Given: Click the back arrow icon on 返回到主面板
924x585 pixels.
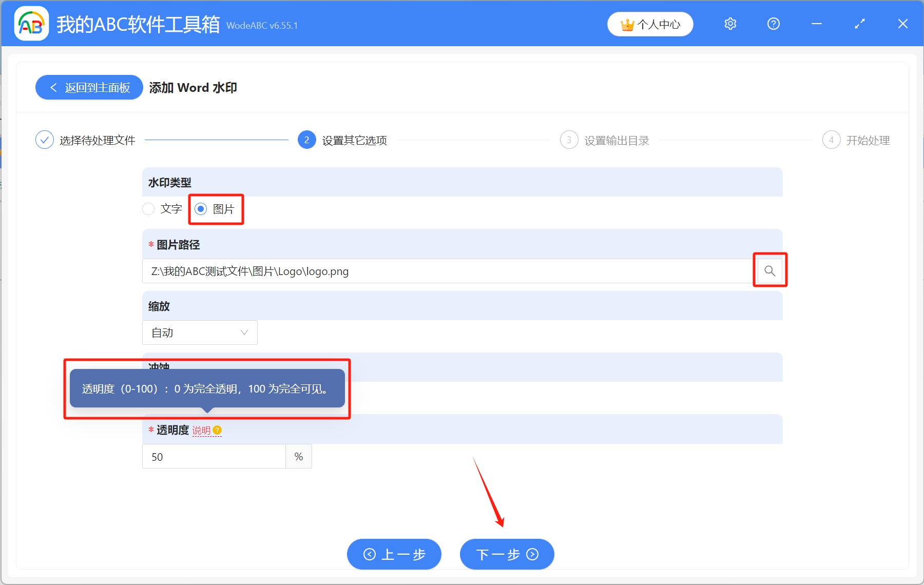Looking at the screenshot, I should coord(54,87).
